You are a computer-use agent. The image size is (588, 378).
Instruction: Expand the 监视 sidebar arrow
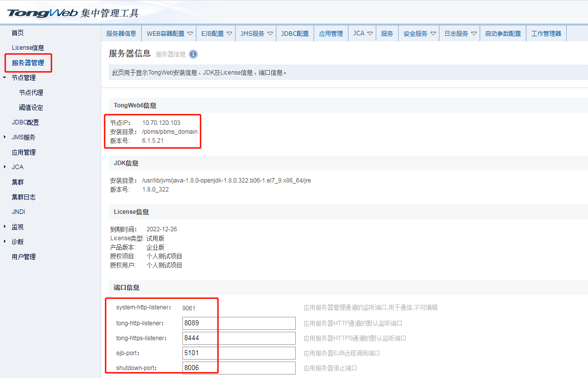[x=4, y=226]
